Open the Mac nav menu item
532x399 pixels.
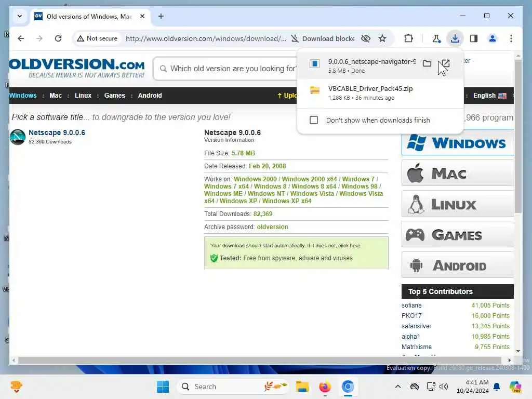coord(56,96)
